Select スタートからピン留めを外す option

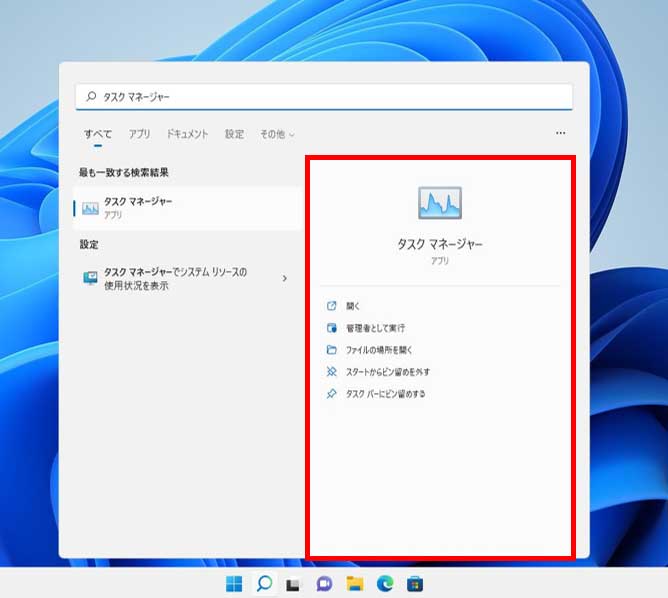387,372
